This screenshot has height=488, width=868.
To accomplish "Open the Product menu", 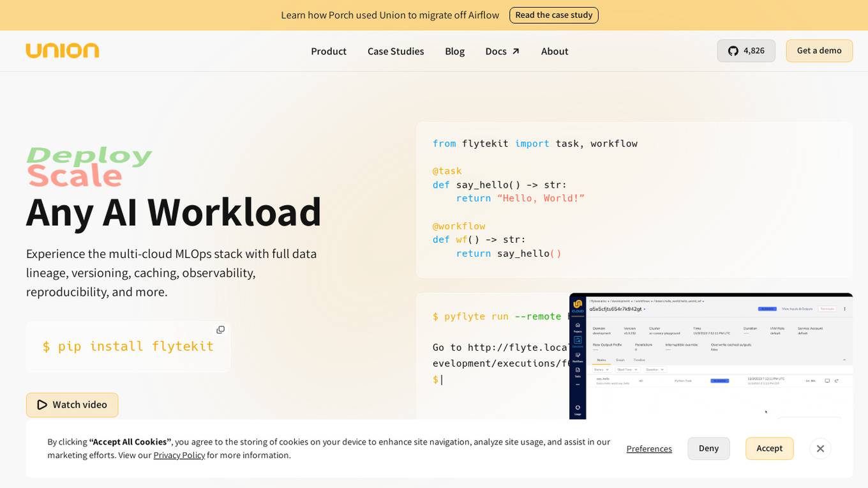I will pos(329,51).
